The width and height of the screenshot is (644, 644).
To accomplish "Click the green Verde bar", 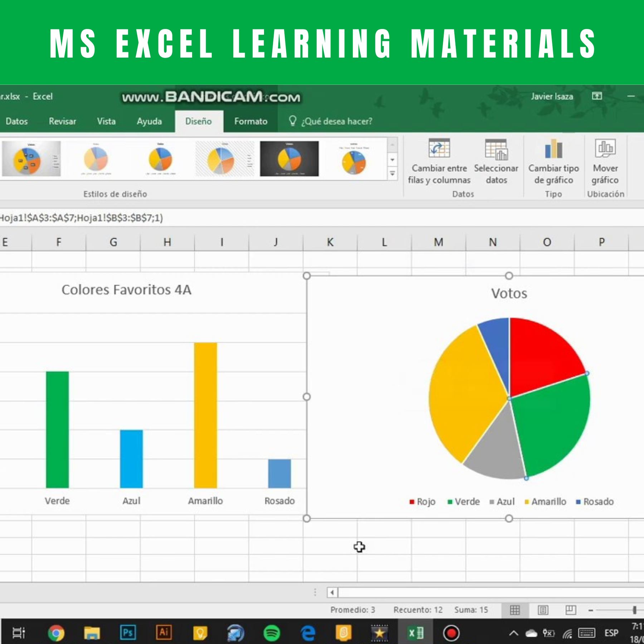I will coord(57,430).
